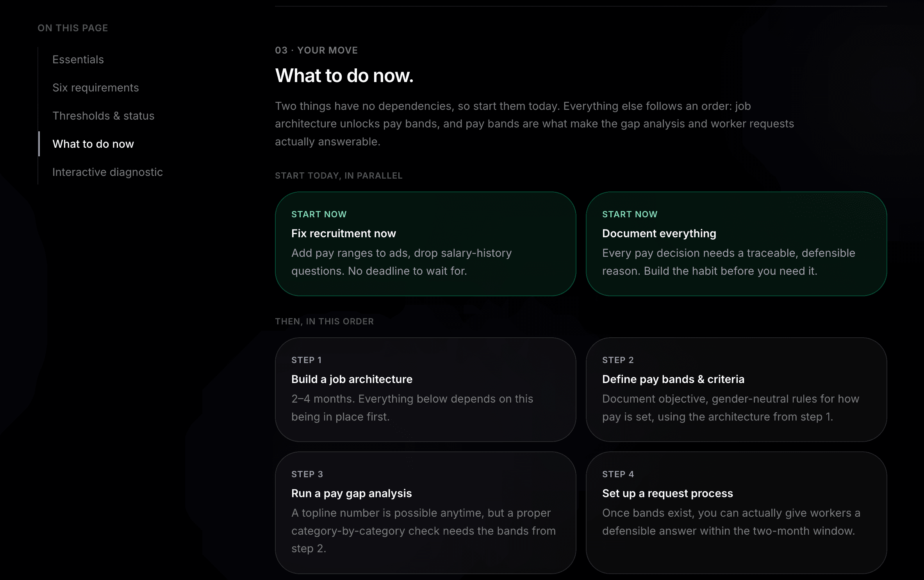Open the Interactive diagnostic link
The height and width of the screenshot is (580, 924).
point(107,172)
